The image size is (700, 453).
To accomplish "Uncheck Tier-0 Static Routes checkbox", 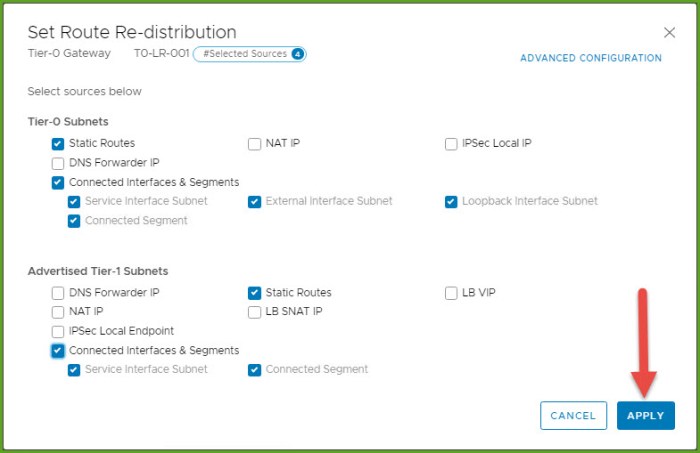I will (x=58, y=143).
